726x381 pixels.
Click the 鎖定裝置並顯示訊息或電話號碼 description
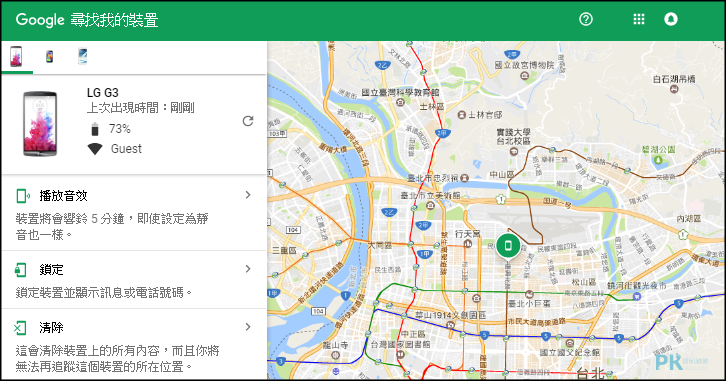click(x=104, y=293)
